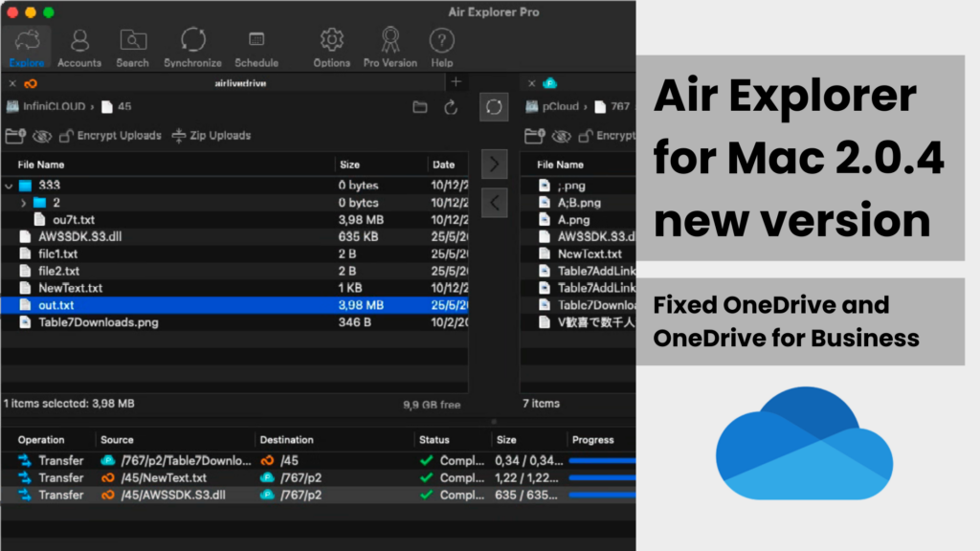Open the Search tool
Screen dimensions: 980x551
[x=133, y=47]
